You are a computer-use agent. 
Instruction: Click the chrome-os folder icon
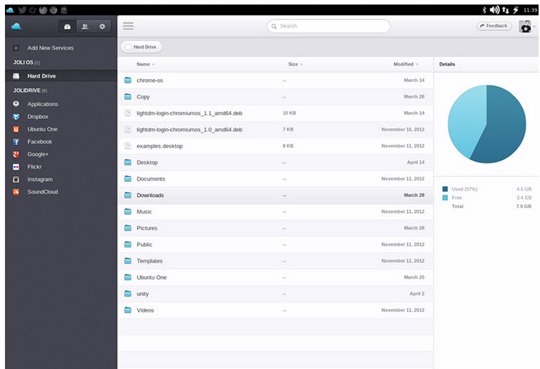128,80
